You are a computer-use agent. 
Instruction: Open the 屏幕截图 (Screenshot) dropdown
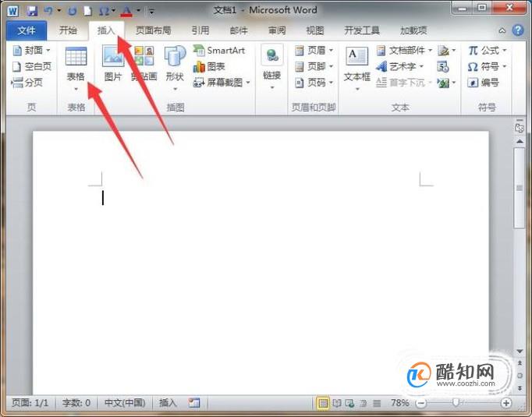coord(222,83)
